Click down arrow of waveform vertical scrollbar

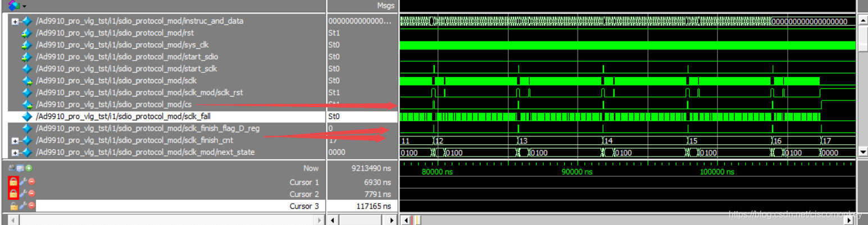(x=862, y=151)
